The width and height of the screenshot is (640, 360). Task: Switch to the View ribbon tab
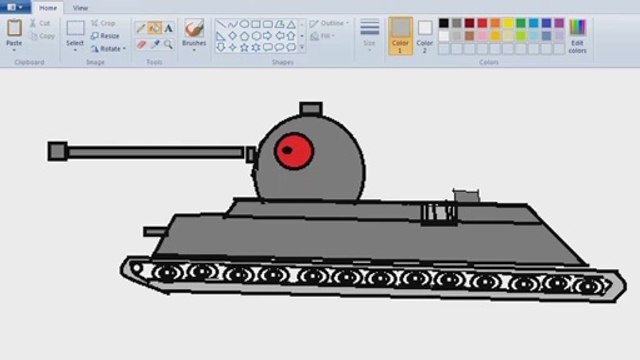[80, 8]
